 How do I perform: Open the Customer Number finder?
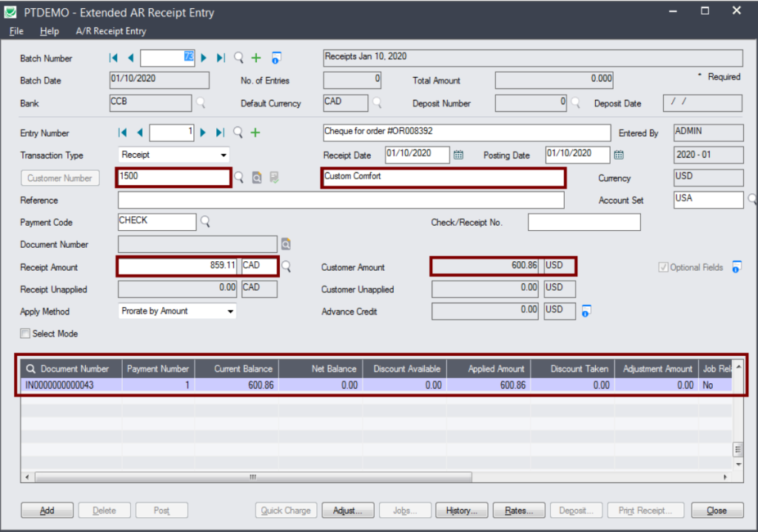click(x=239, y=178)
